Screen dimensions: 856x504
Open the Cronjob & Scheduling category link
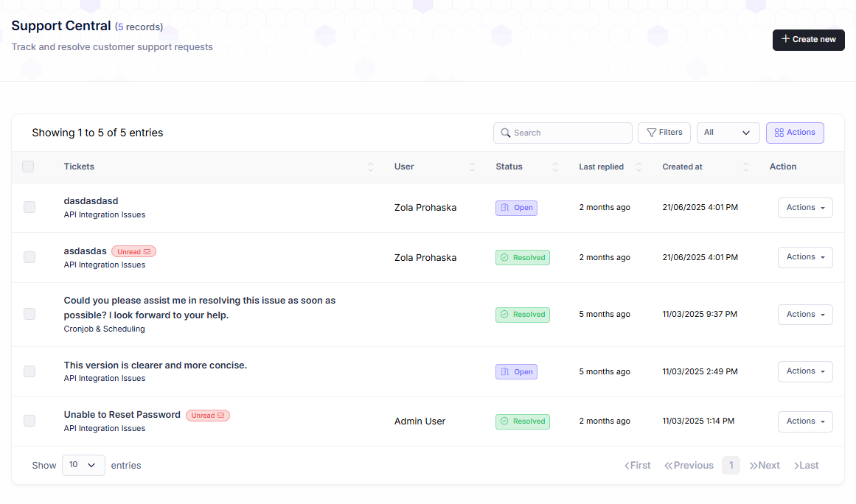pyautogui.click(x=104, y=329)
